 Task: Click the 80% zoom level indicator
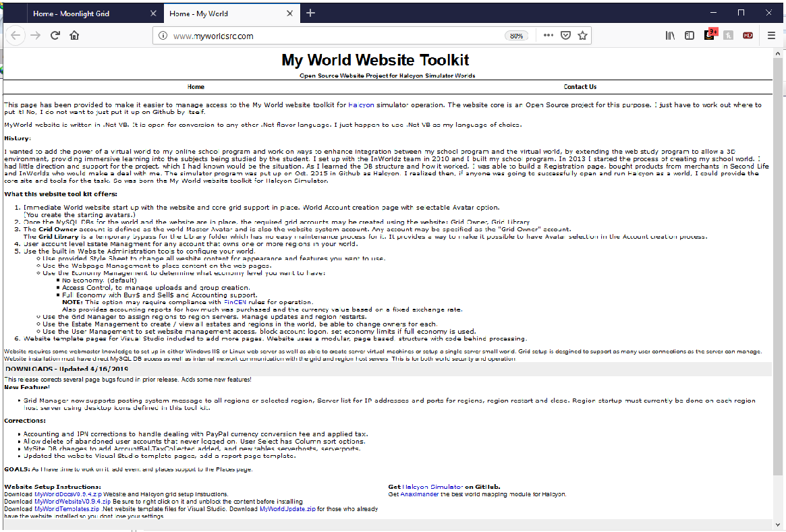(x=516, y=36)
